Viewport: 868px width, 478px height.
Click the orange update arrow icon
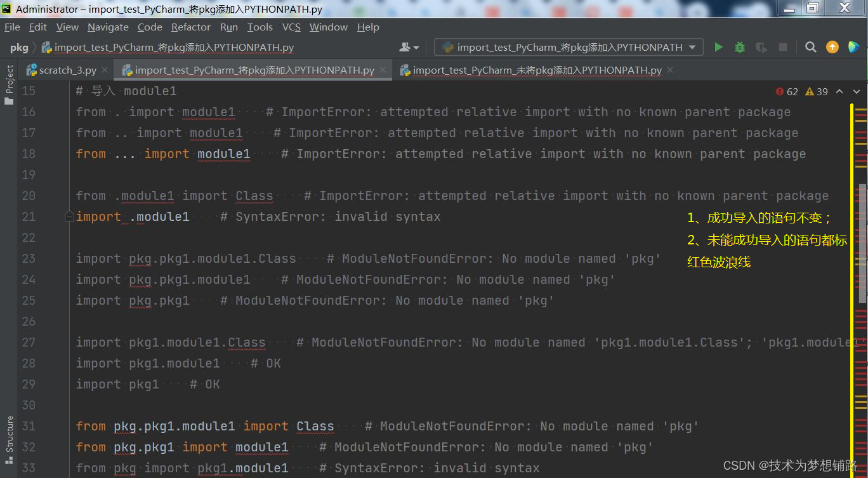(x=832, y=47)
